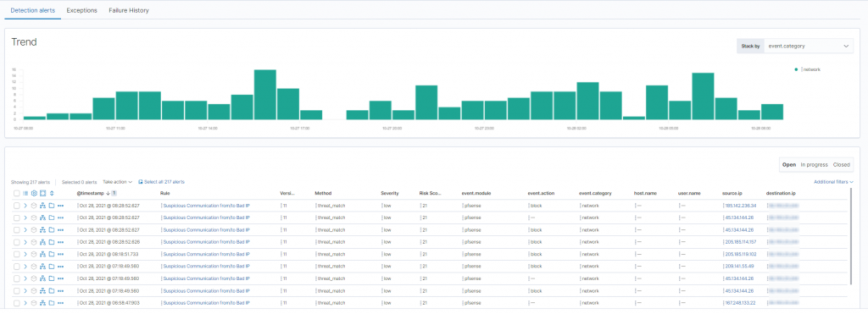Expand details chevron for second alert row

(x=25, y=218)
